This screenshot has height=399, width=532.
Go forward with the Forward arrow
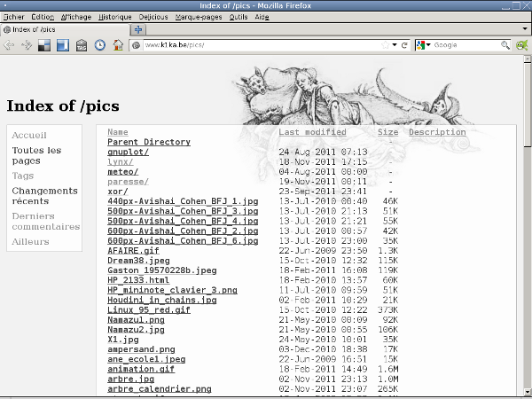point(27,45)
